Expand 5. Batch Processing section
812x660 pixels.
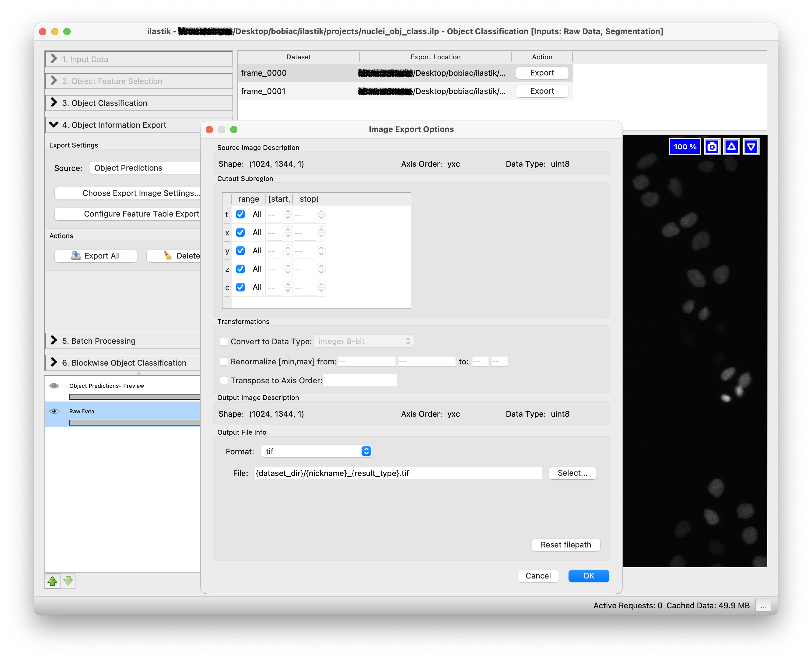99,341
